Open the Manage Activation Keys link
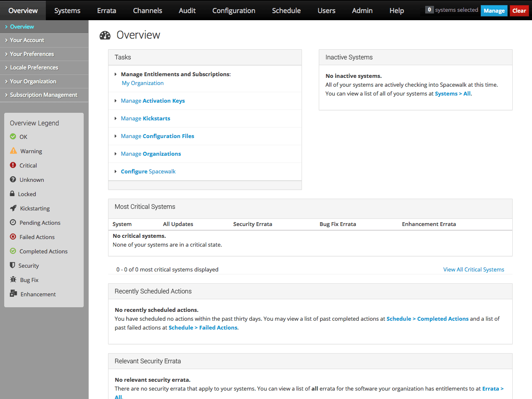The width and height of the screenshot is (532, 399). 153,101
